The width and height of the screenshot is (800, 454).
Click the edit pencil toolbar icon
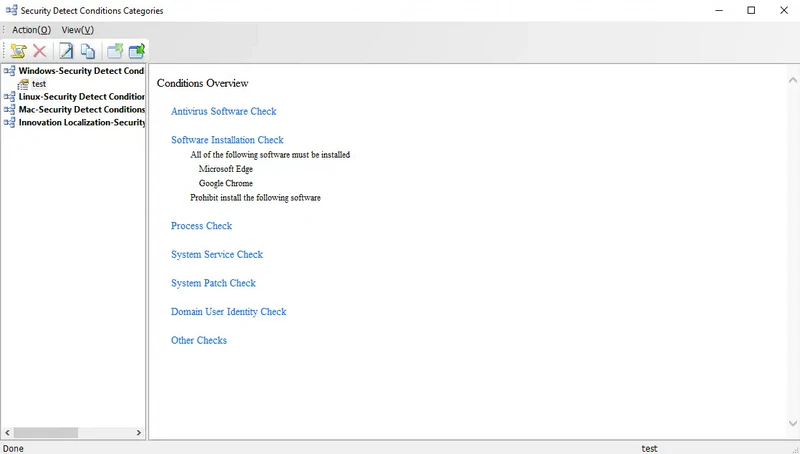66,51
